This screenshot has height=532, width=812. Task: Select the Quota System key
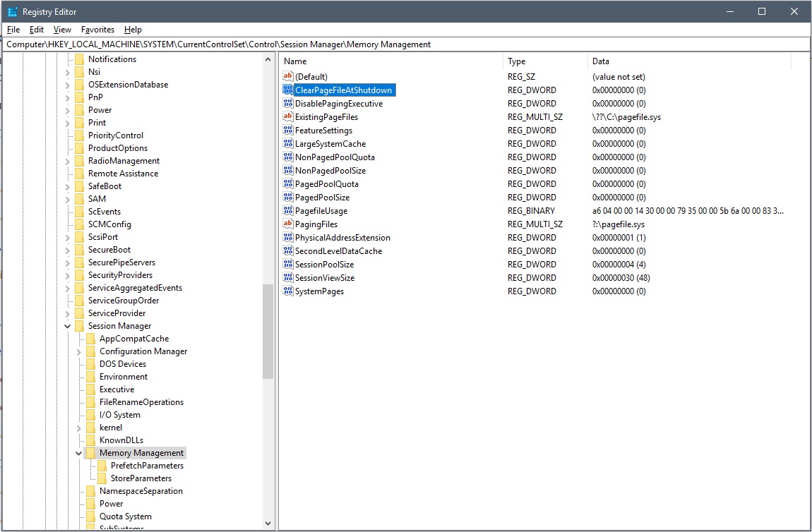[x=125, y=516]
